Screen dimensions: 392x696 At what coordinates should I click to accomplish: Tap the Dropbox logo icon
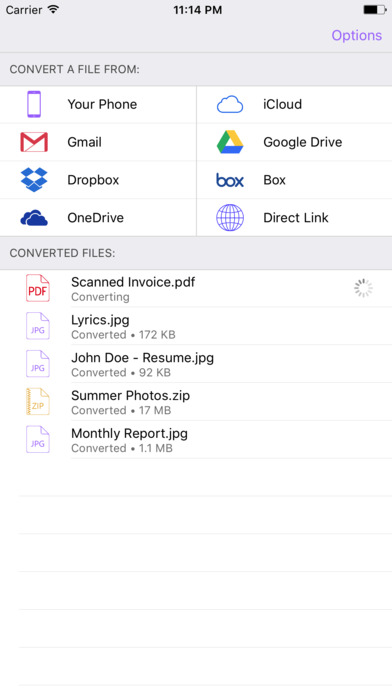[x=34, y=180]
